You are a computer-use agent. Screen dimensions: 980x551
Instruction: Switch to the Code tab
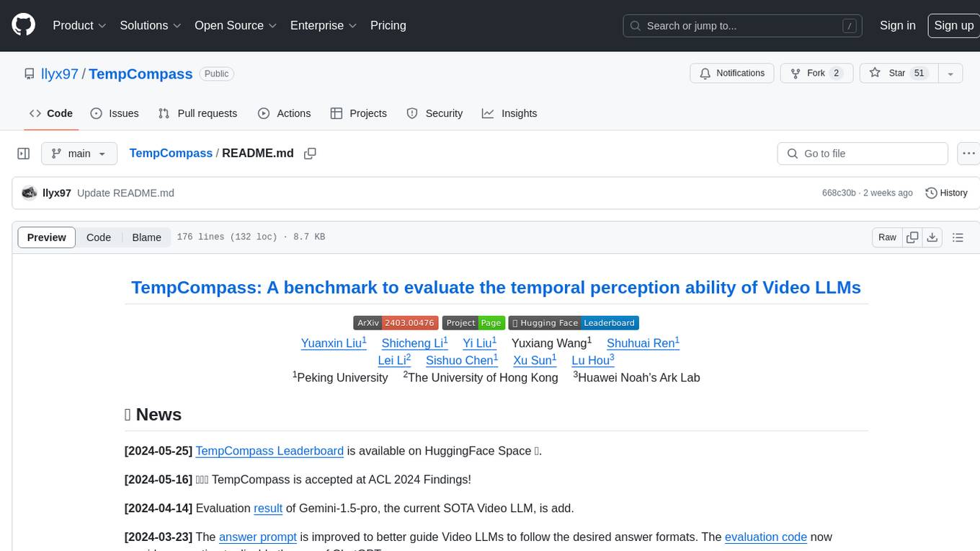pyautogui.click(x=50, y=113)
